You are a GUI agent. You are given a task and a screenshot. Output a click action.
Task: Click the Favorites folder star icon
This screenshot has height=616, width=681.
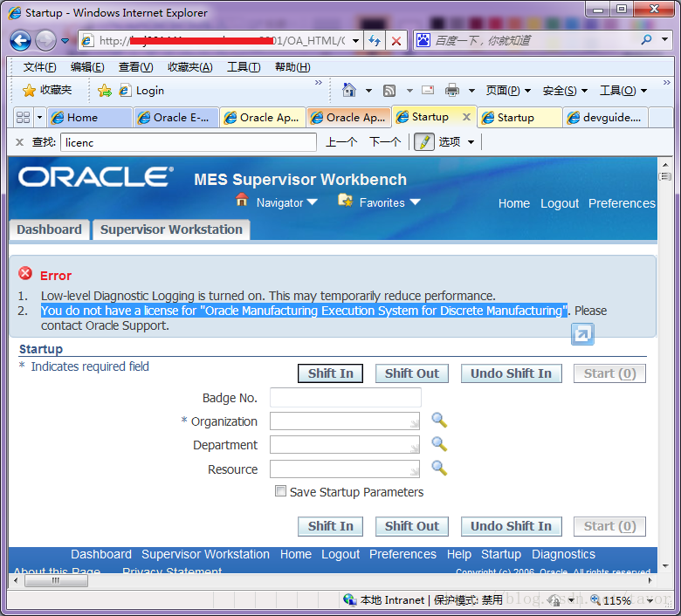click(x=345, y=200)
